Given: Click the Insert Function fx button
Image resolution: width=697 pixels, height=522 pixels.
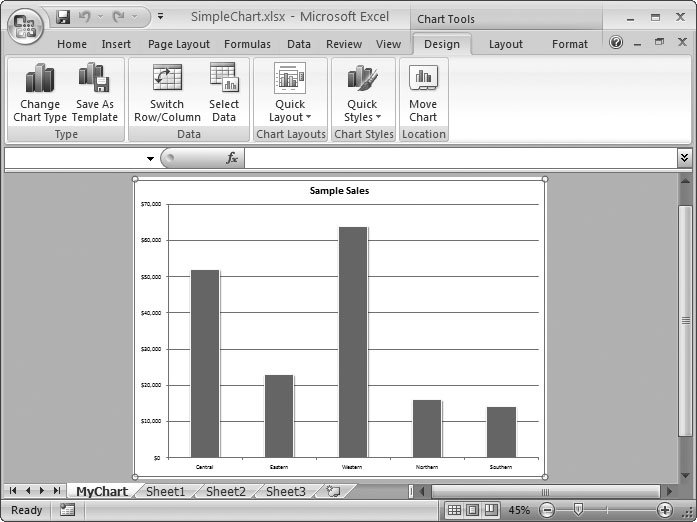Looking at the screenshot, I should pyautogui.click(x=232, y=158).
